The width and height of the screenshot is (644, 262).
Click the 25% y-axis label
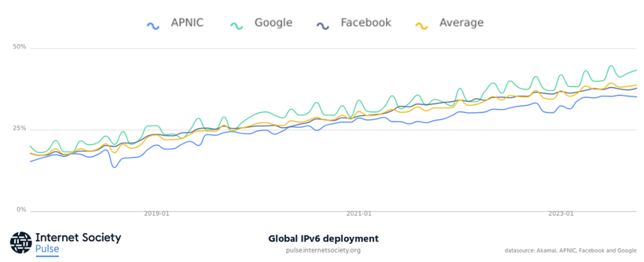(x=19, y=128)
